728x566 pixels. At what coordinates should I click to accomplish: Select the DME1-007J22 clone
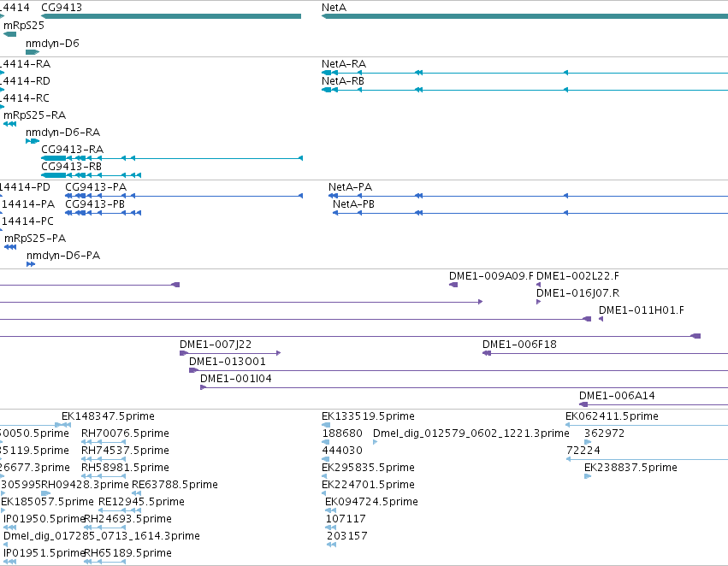(230, 353)
